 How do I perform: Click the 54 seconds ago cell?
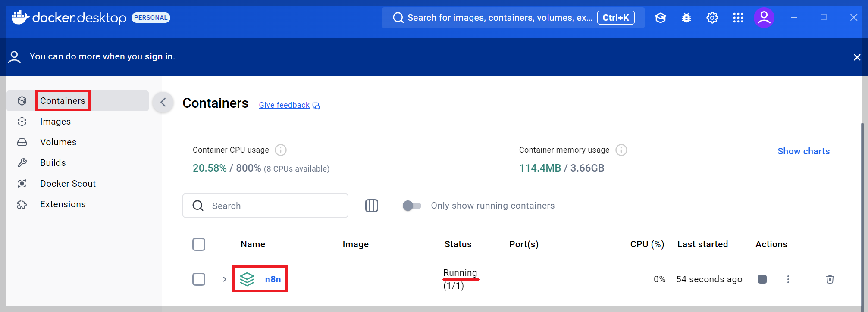tap(709, 279)
